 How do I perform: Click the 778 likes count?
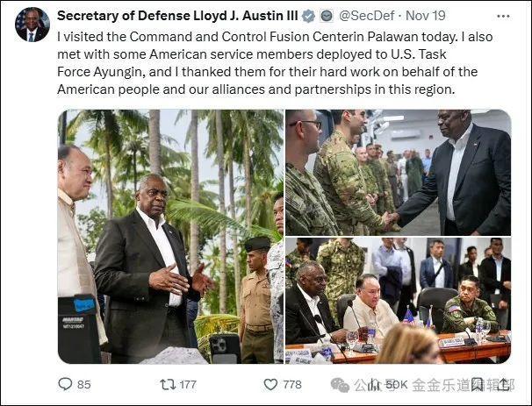[x=292, y=385]
